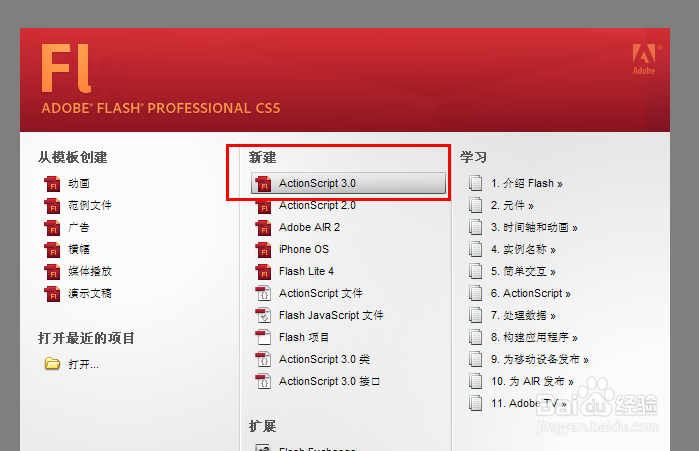This screenshot has width=699, height=451.
Task: Click the ActionScript 3.0 FLA icon
Action: tap(263, 184)
